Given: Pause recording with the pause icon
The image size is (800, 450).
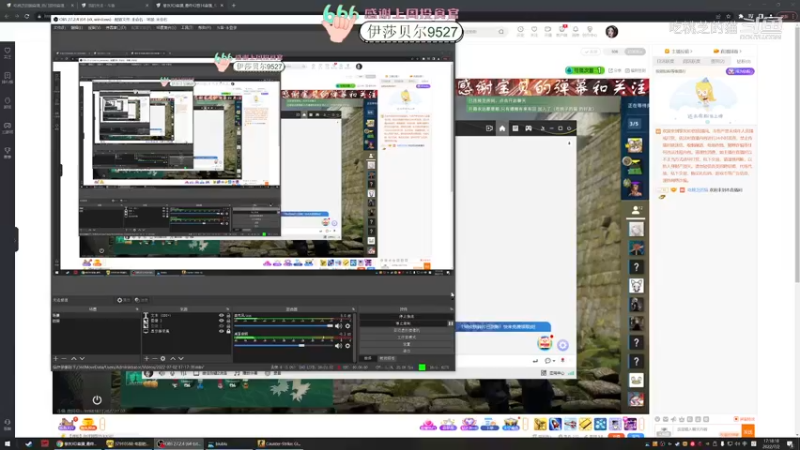Looking at the screenshot, I should point(450,323).
